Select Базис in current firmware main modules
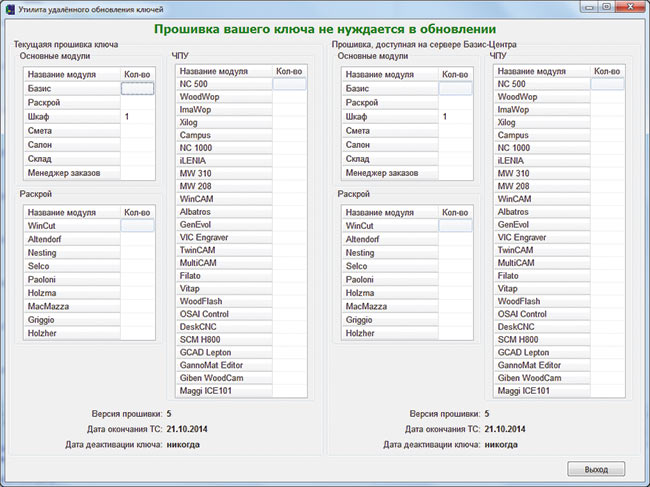This screenshot has height=487, width=650. 71,89
